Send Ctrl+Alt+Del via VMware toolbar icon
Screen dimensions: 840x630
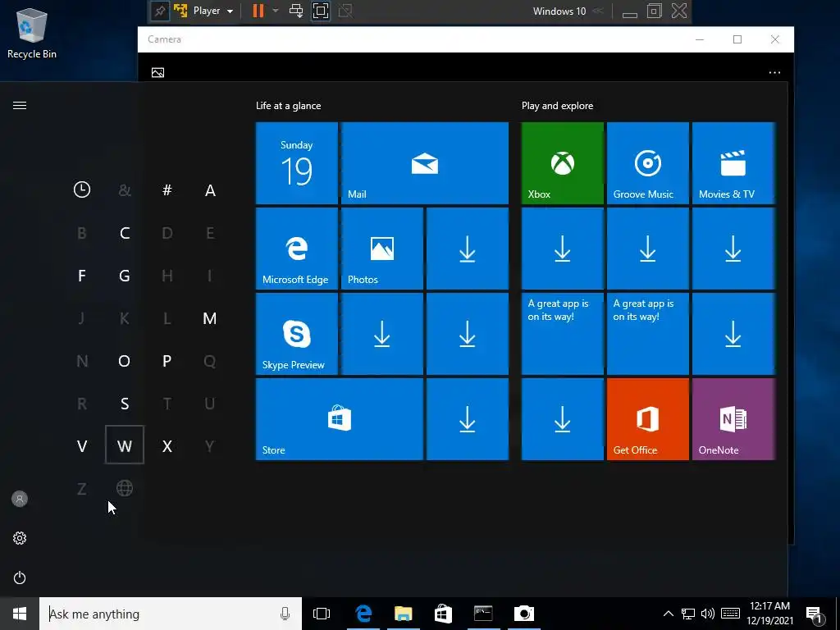tap(295, 11)
